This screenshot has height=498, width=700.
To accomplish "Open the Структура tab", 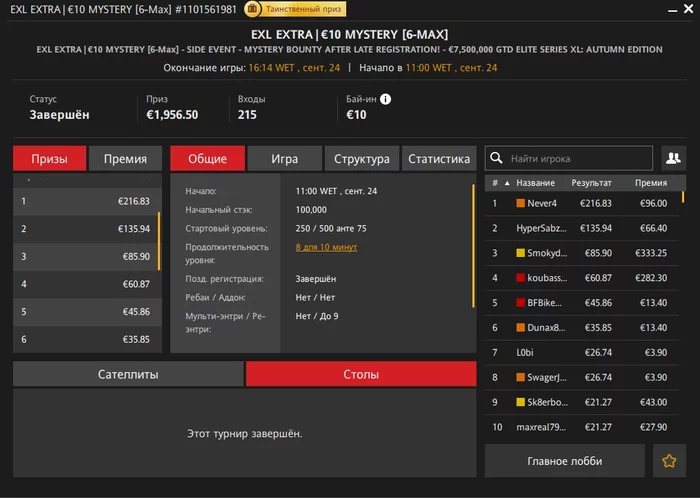I will point(362,158).
